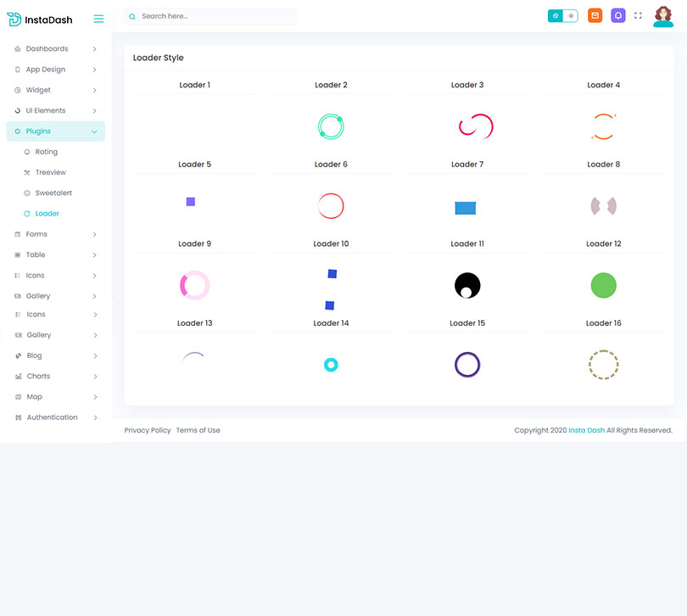Focus the "Search here..." input field
Screen dimensions: 687x616
coord(216,16)
